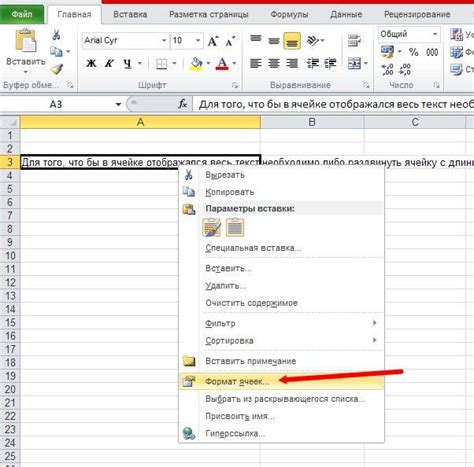Open the Файл tab
This screenshot has height=467, width=474.
click(x=22, y=15)
